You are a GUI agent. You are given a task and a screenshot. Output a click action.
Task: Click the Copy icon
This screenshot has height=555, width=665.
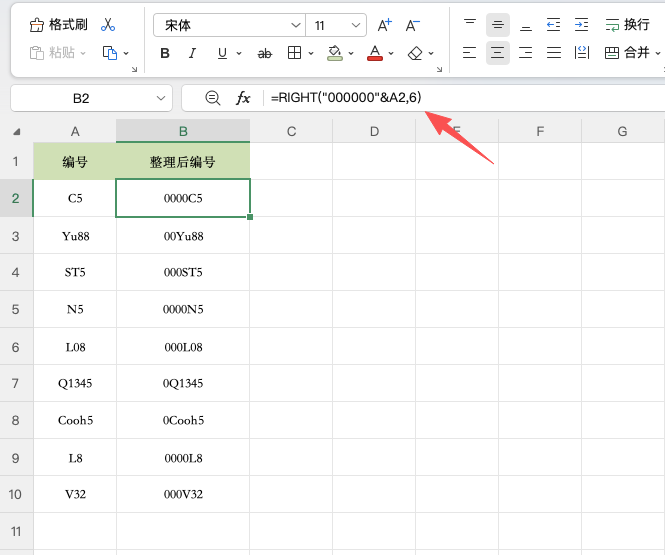pyautogui.click(x=110, y=53)
